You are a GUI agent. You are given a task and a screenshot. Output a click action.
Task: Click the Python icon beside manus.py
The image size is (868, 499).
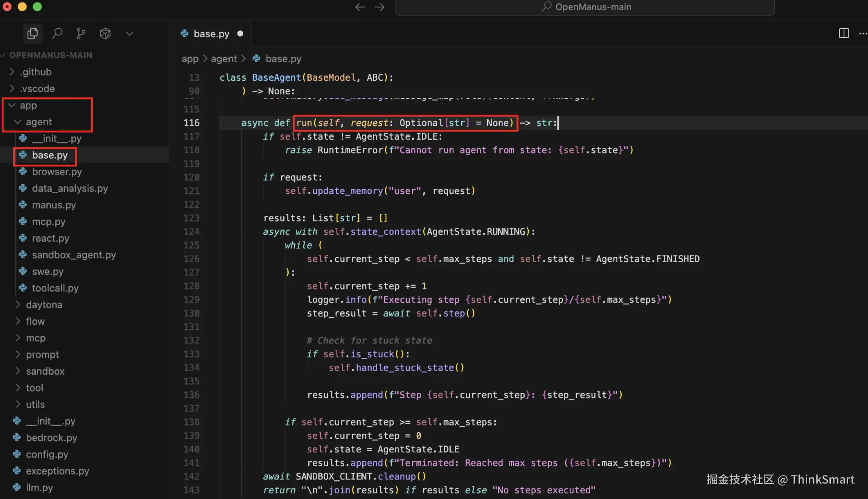click(x=23, y=205)
